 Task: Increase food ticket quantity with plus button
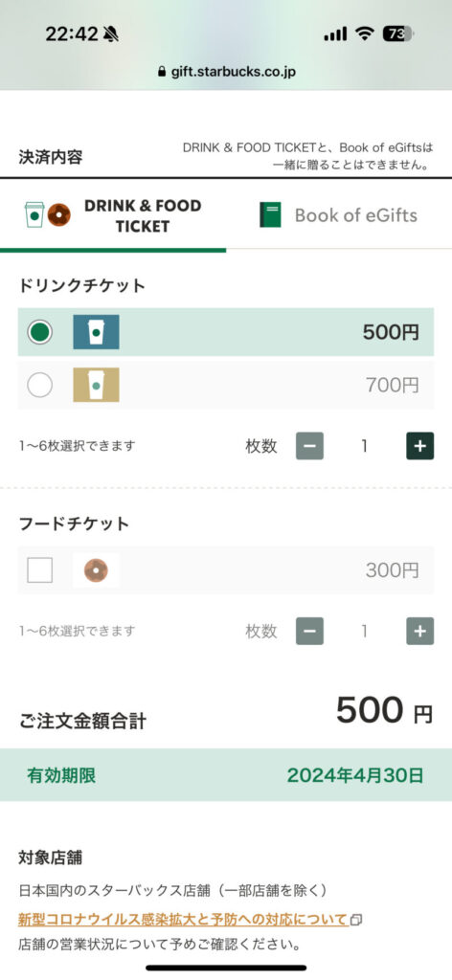419,632
